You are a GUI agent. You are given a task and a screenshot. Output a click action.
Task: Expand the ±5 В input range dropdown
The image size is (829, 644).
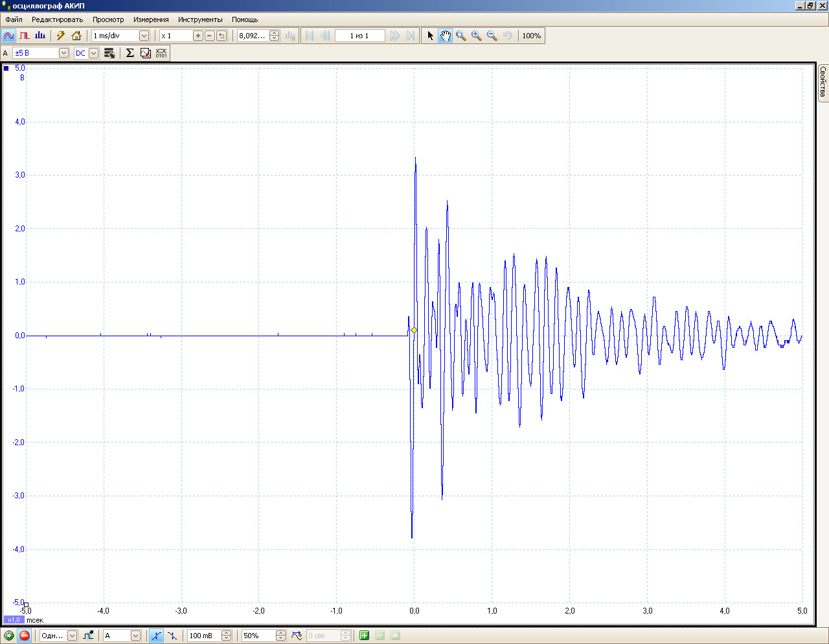click(63, 53)
